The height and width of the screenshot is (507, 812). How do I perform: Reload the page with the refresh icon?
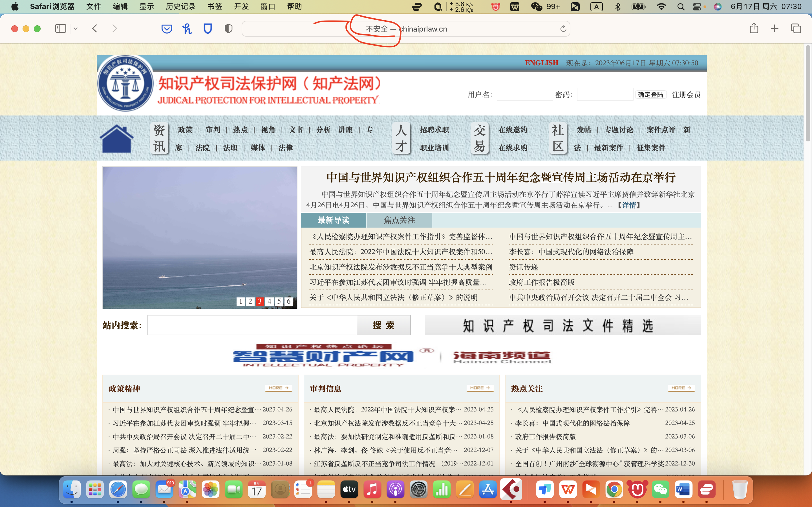[563, 29]
